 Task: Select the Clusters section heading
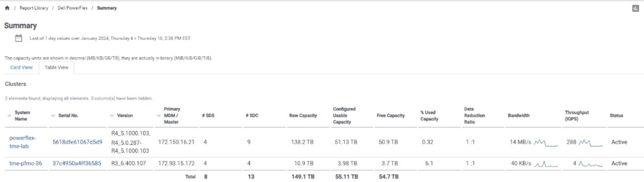[x=16, y=84]
